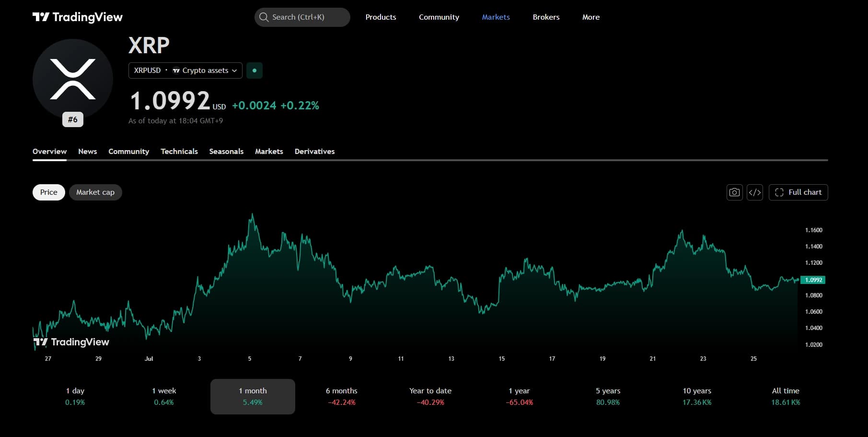Select the Price chart toggle
Viewport: 868px width, 437px height.
coord(49,192)
